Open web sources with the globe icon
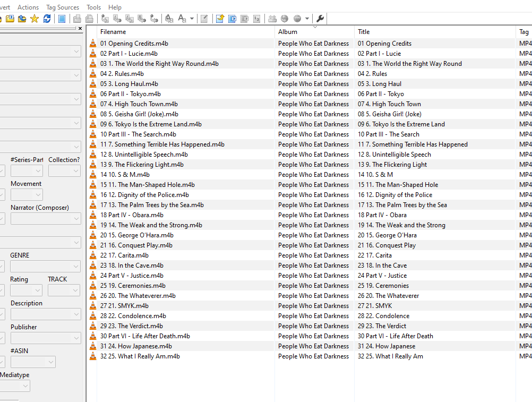Image resolution: width=532 pixels, height=402 pixels. [x=285, y=19]
